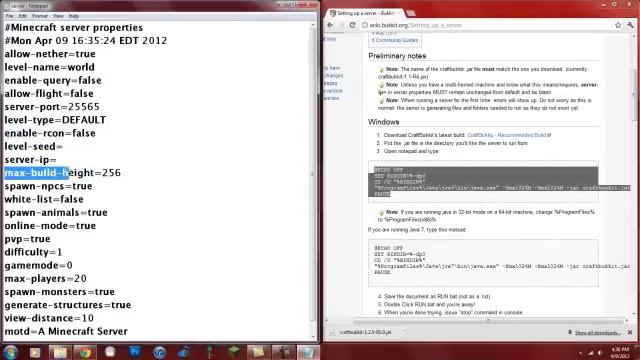
Task: Click the white round taskbar icon
Action: coord(110,352)
